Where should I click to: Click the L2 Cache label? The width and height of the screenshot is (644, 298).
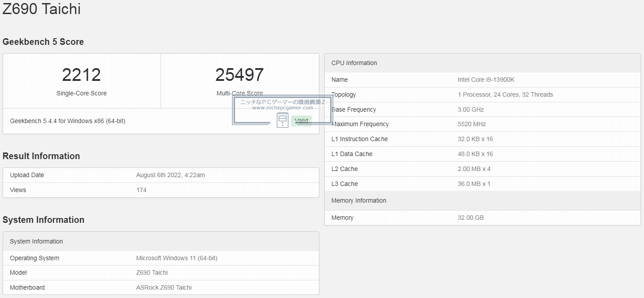[344, 169]
